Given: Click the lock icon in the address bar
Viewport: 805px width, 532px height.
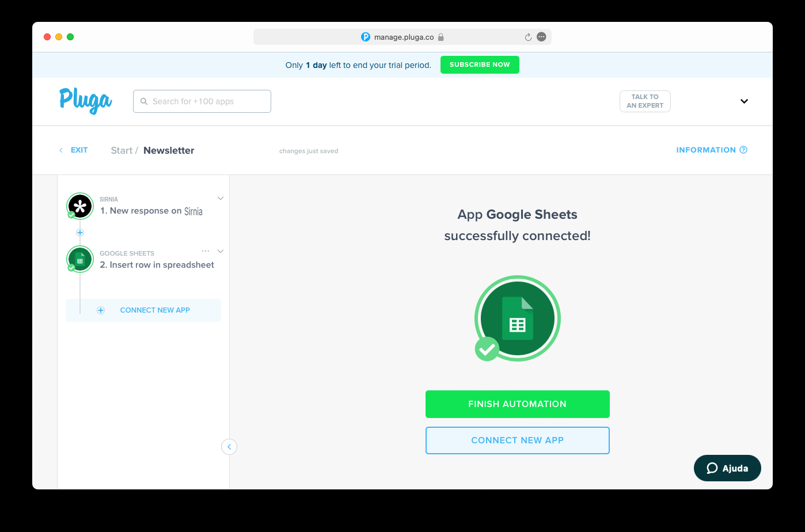Looking at the screenshot, I should click(x=441, y=37).
